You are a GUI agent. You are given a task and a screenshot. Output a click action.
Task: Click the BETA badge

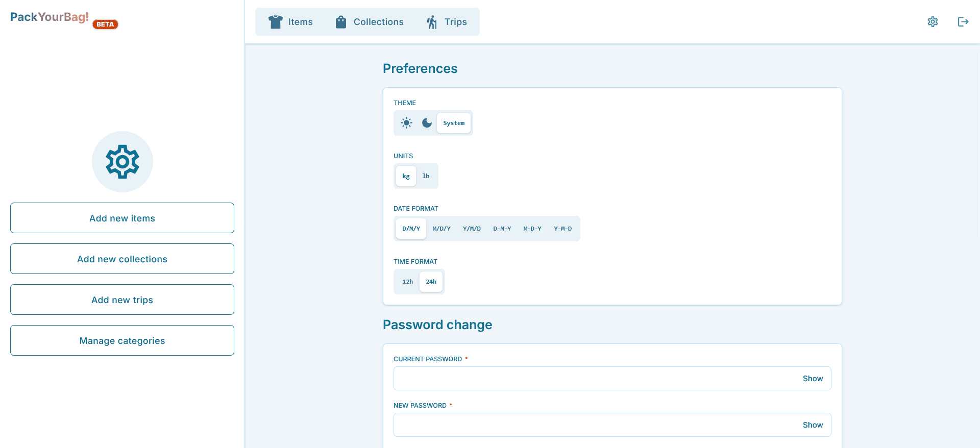pyautogui.click(x=105, y=24)
